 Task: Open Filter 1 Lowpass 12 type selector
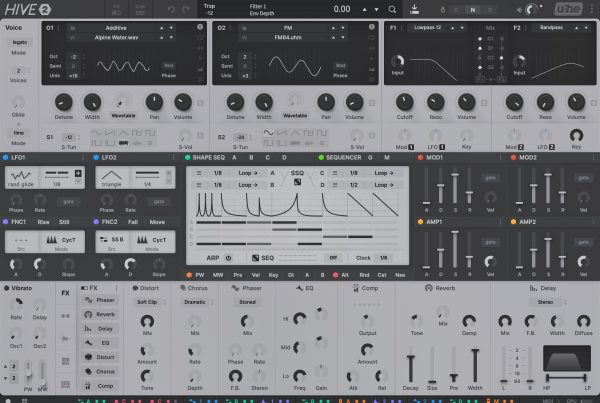(x=427, y=28)
